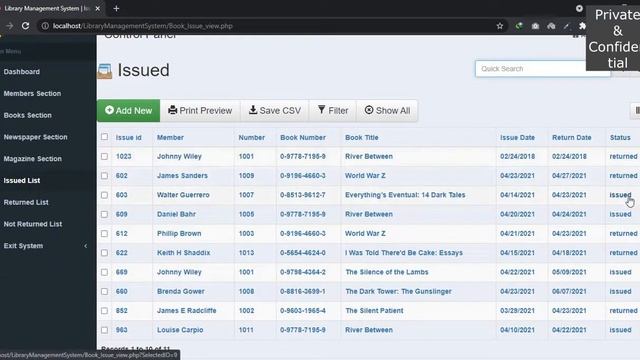The height and width of the screenshot is (360, 640).
Task: Check the box for issue 602
Action: tap(104, 176)
